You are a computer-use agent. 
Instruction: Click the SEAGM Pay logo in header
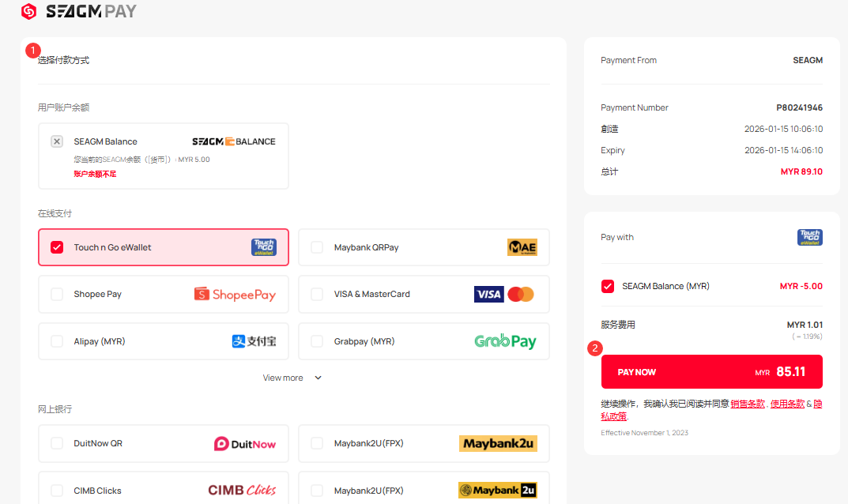pos(79,11)
